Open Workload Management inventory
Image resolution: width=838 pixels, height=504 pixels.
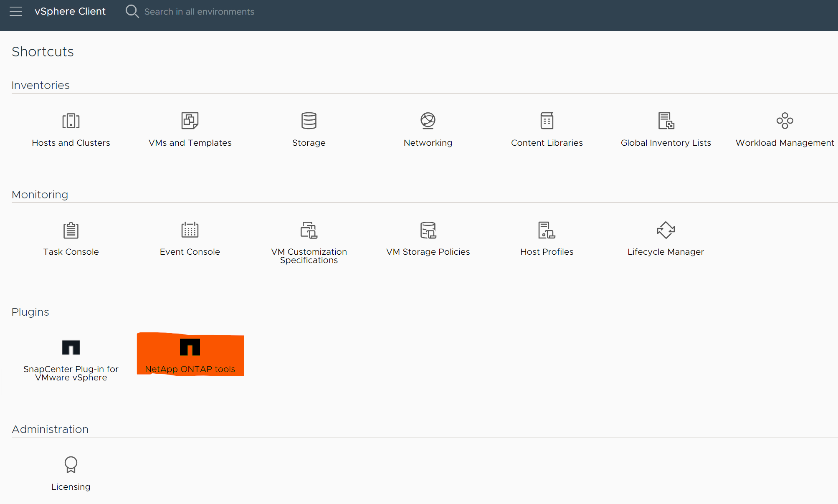coord(785,127)
